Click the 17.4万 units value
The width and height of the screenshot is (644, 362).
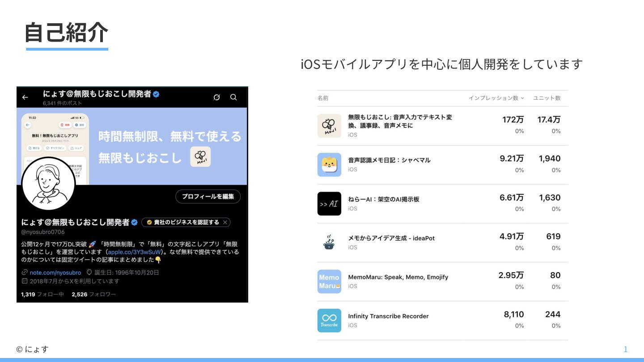pyautogui.click(x=549, y=120)
